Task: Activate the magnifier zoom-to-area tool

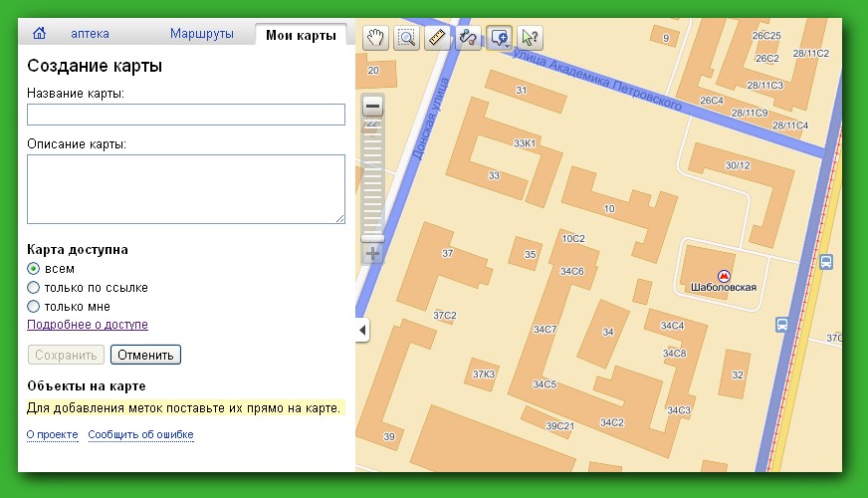Action: point(406,38)
